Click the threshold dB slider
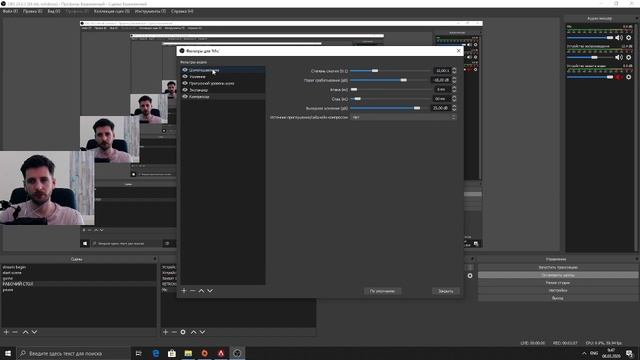 pos(391,80)
